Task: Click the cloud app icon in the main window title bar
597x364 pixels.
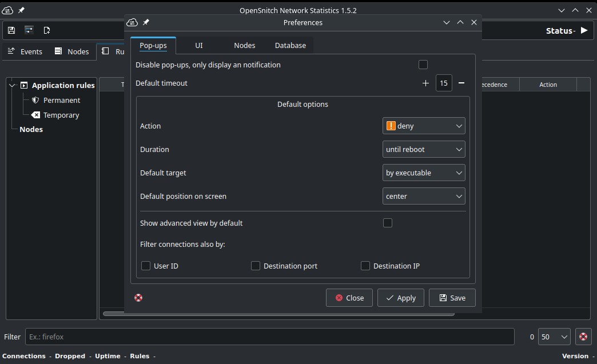Action: coord(7,10)
